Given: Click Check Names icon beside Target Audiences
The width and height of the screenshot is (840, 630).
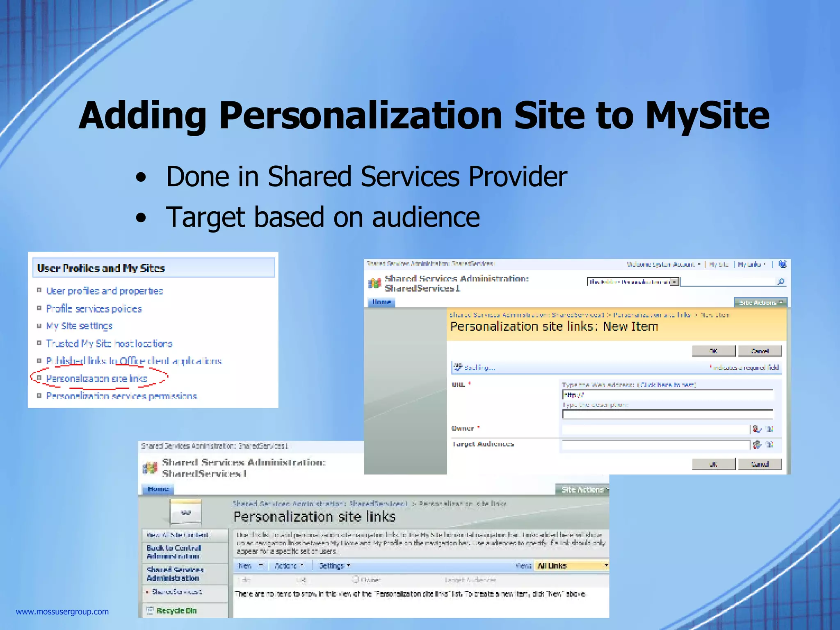Looking at the screenshot, I should tap(757, 444).
